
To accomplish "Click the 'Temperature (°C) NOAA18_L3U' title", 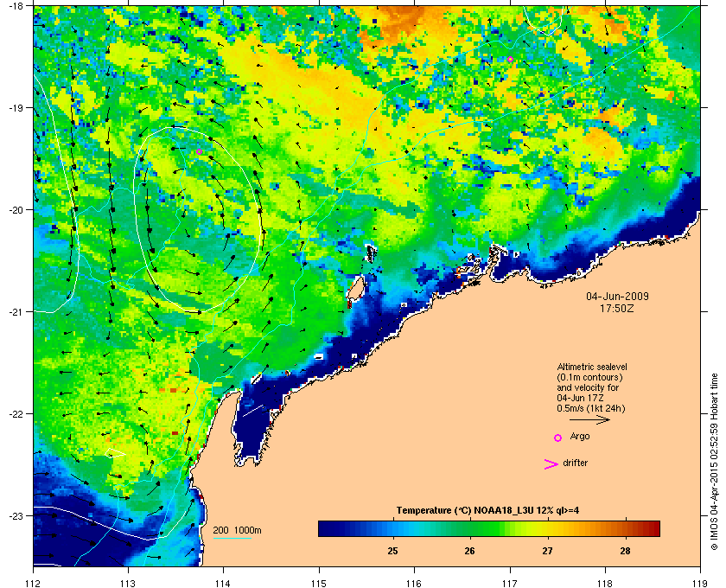I will (x=487, y=511).
